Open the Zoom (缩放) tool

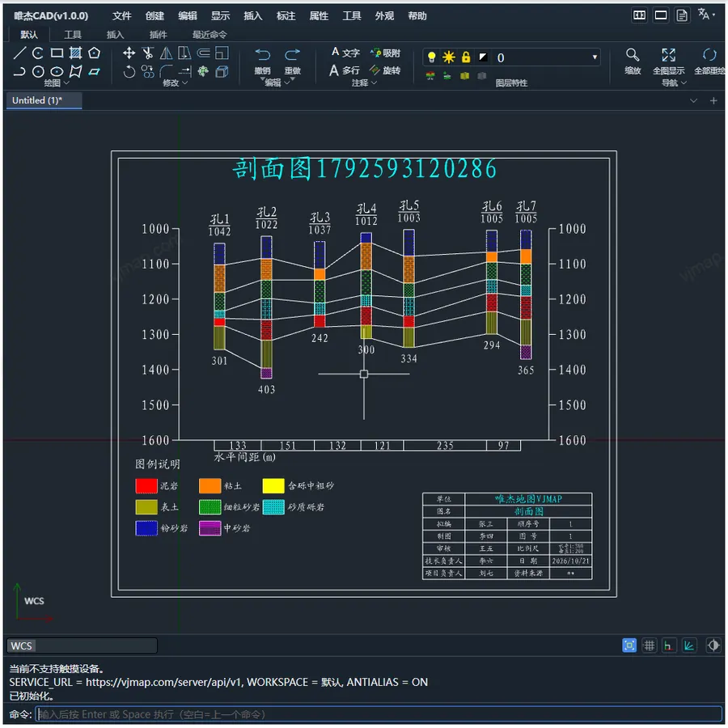tap(633, 61)
